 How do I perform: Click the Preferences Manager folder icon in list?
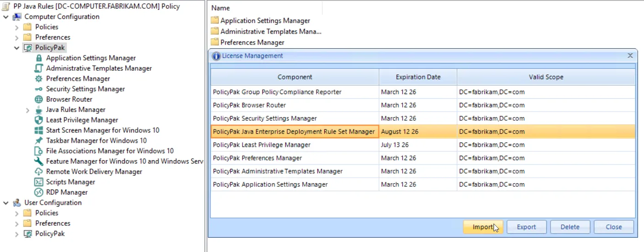pos(215,42)
